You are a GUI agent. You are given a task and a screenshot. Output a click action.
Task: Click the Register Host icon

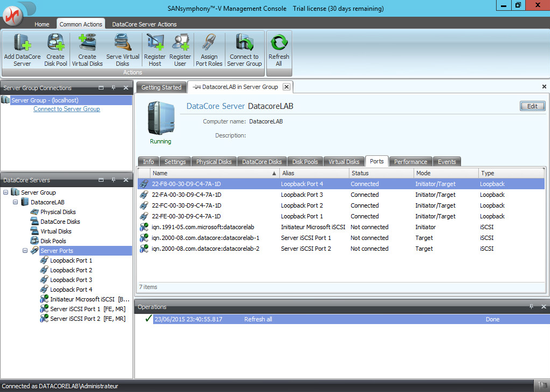point(155,44)
